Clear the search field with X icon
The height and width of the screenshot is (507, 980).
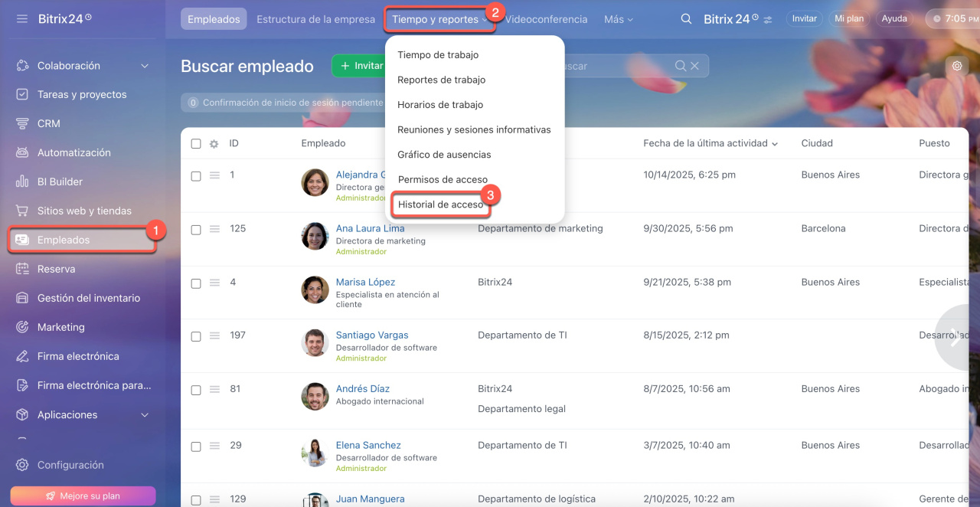pos(695,66)
